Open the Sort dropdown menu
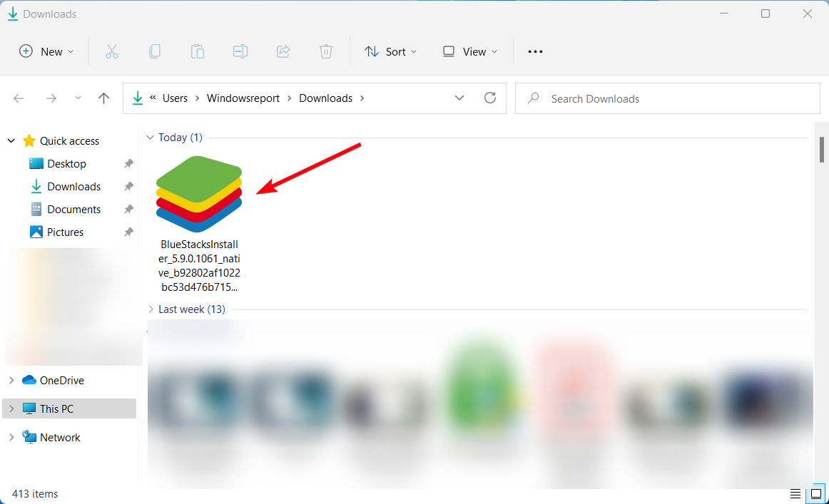Screen dimensions: 829x504 click(391, 51)
